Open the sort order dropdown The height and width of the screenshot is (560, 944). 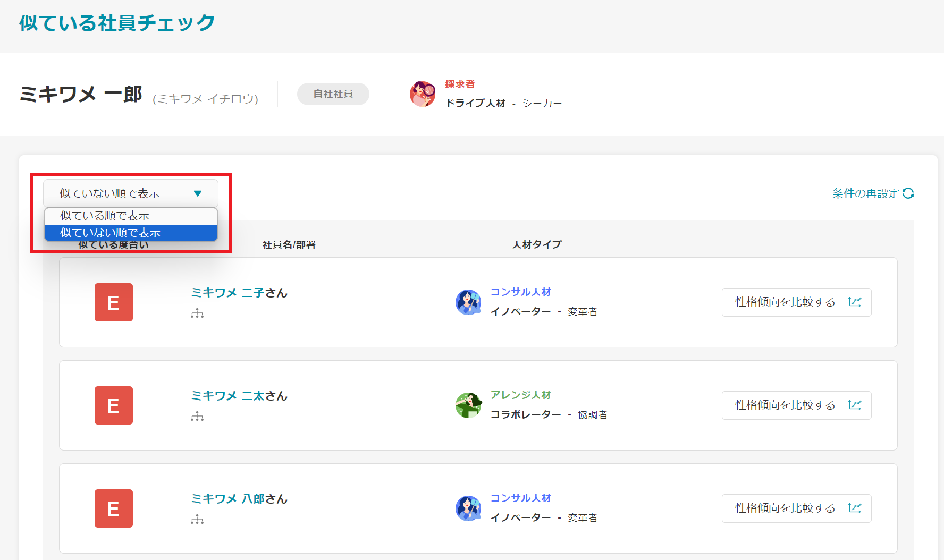130,193
